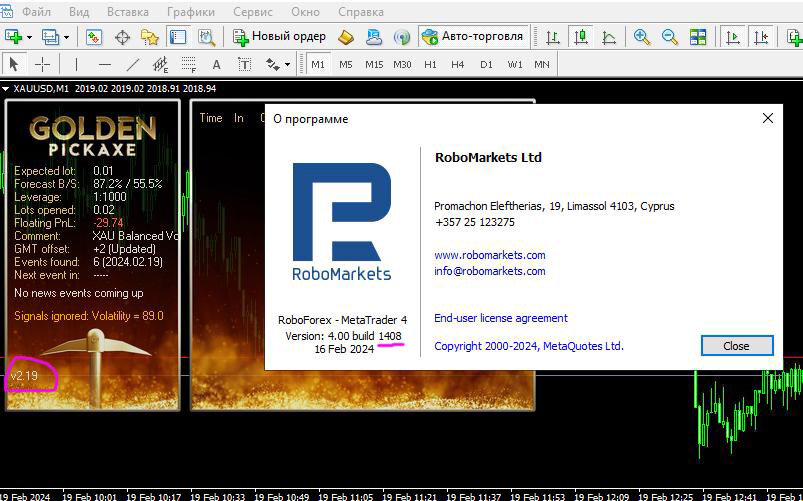
Task: Click the Signals broadcast icon
Action: (402, 37)
